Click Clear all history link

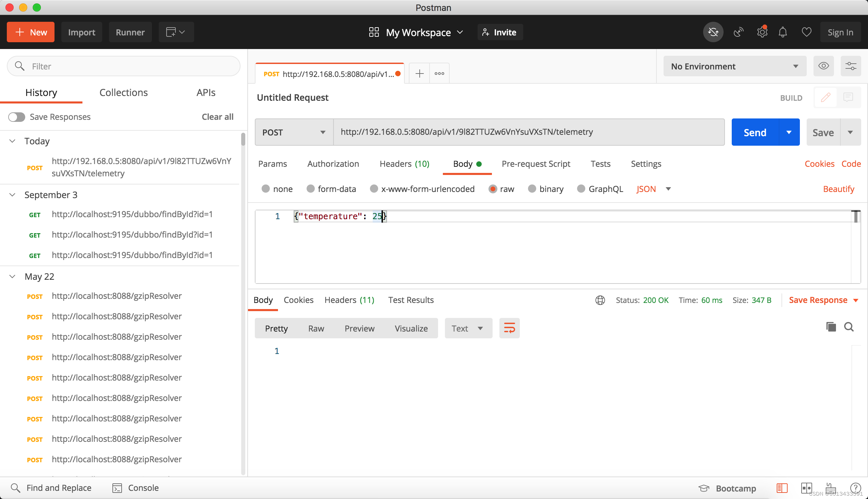[x=217, y=117]
